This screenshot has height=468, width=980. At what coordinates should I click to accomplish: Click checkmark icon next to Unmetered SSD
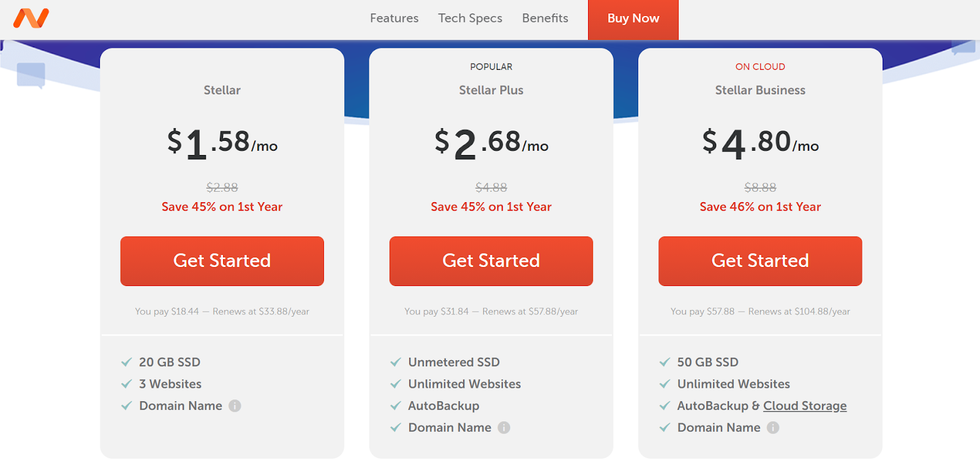[x=396, y=362]
